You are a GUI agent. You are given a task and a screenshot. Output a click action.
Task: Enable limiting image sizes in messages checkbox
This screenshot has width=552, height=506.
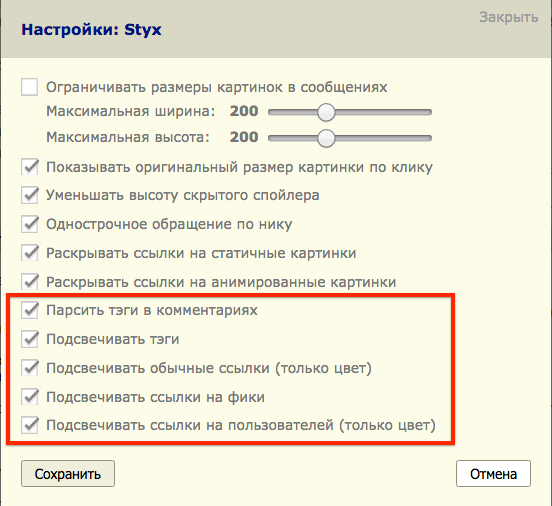point(30,87)
